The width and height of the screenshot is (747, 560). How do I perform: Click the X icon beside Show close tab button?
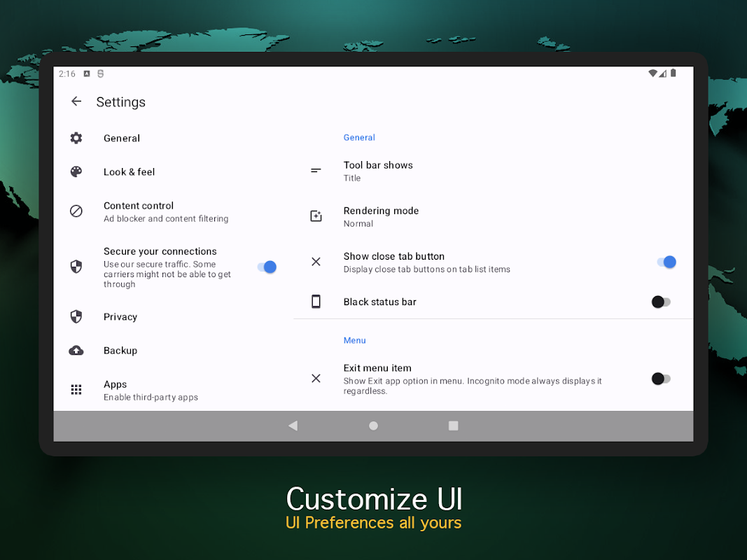pos(316,261)
